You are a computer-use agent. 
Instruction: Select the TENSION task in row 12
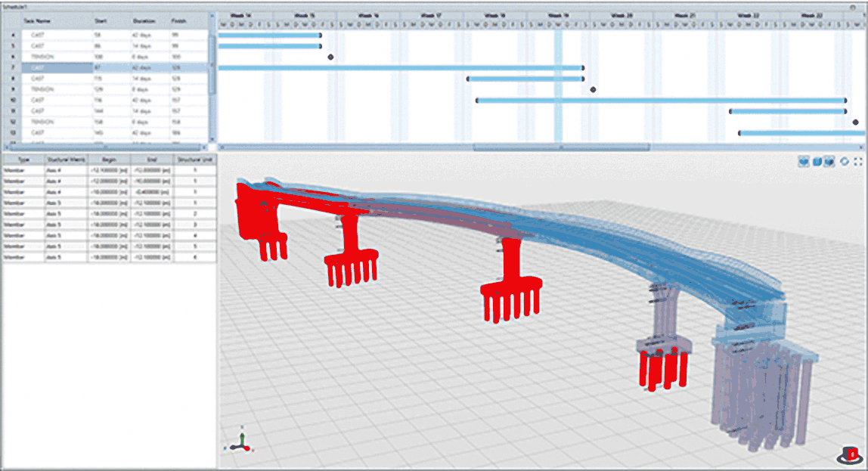coord(57,122)
